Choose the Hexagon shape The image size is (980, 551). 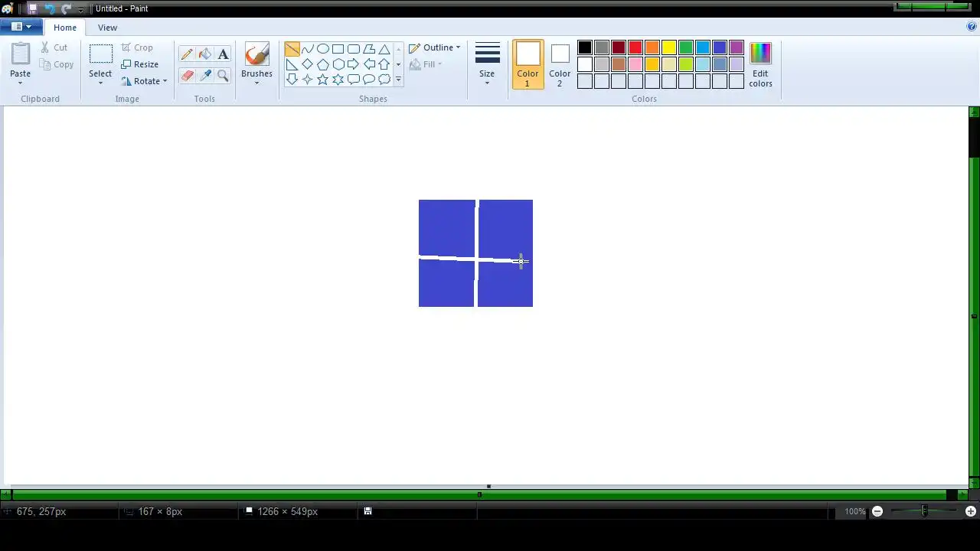click(x=338, y=64)
